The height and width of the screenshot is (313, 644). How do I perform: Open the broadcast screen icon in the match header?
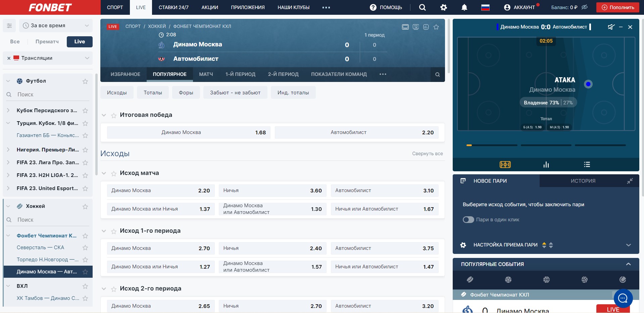click(x=405, y=27)
